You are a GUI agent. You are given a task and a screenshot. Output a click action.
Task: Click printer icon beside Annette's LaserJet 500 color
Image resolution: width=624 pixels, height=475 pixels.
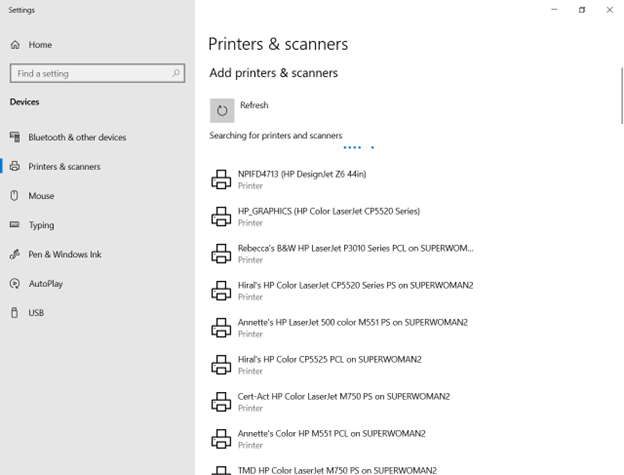click(x=221, y=327)
